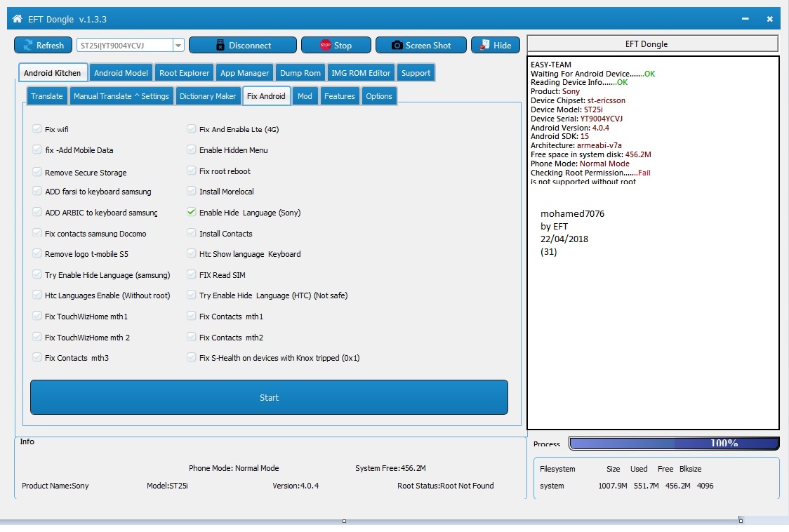
Task: Select the Translate sub-tab
Action: [x=47, y=96]
